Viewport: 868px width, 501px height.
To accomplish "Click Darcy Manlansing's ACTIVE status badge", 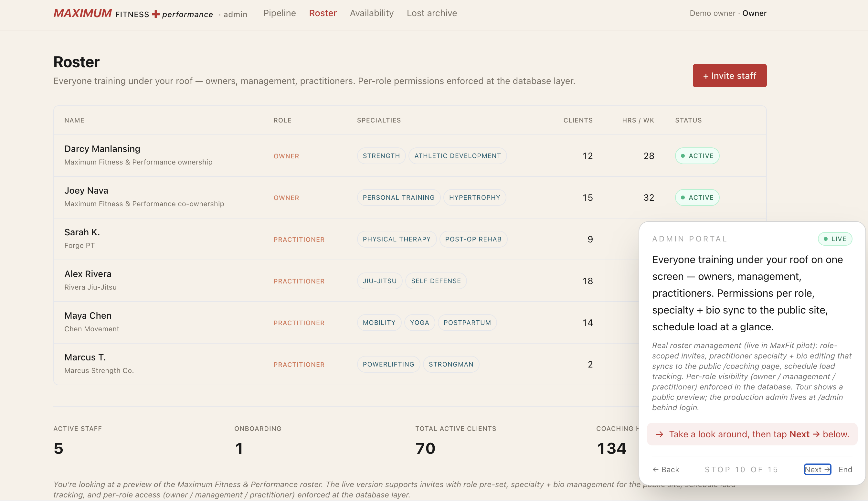I will (697, 156).
